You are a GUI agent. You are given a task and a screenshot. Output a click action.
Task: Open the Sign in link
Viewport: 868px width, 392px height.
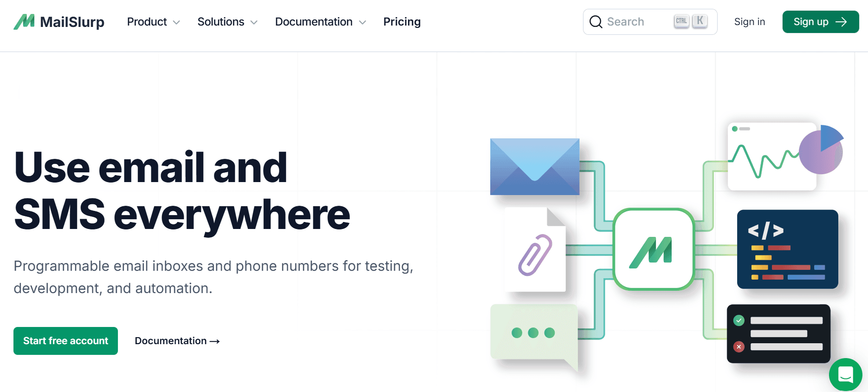749,22
